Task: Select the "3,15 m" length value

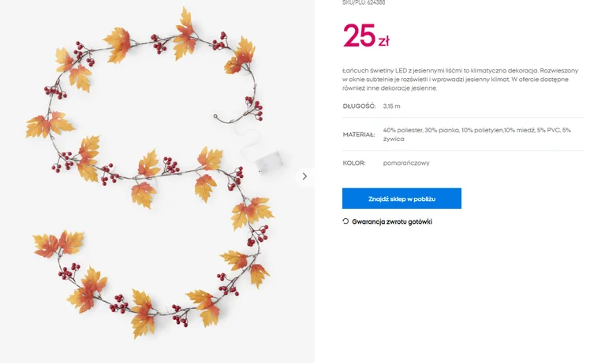Action: pos(392,106)
